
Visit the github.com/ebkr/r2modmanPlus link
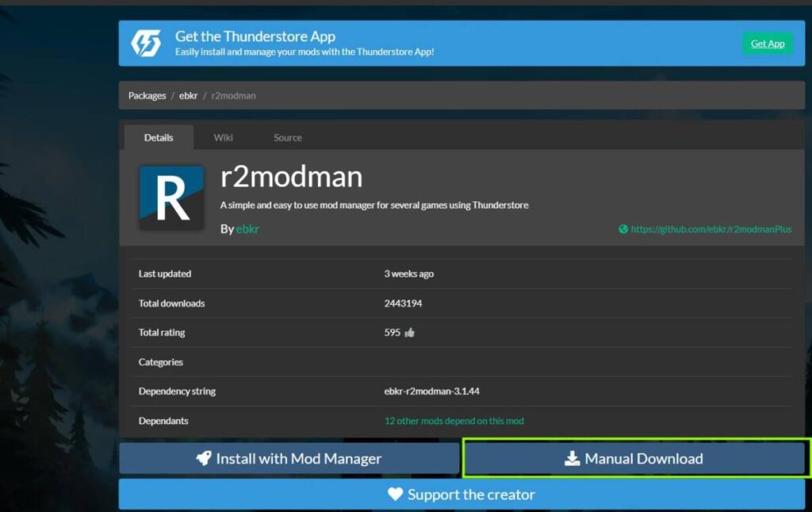710,229
